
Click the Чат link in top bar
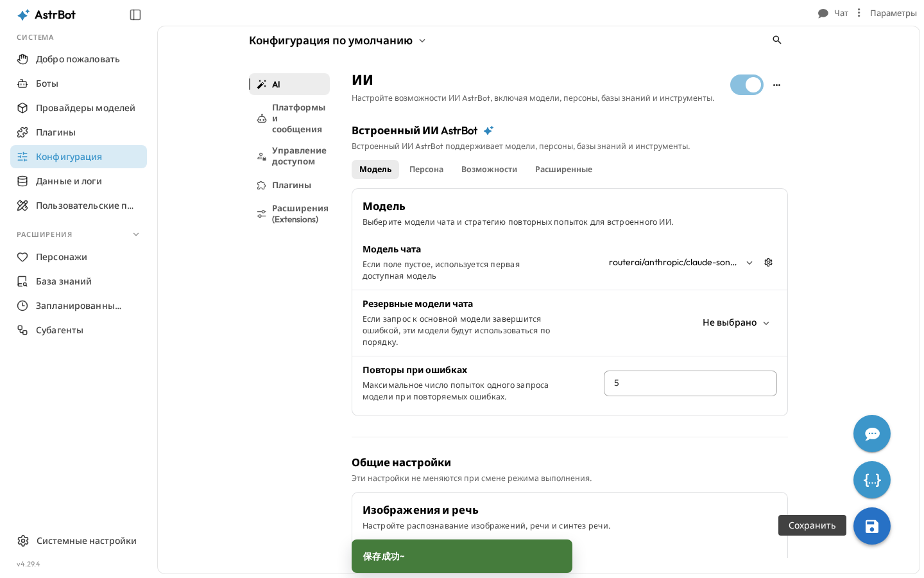click(833, 13)
